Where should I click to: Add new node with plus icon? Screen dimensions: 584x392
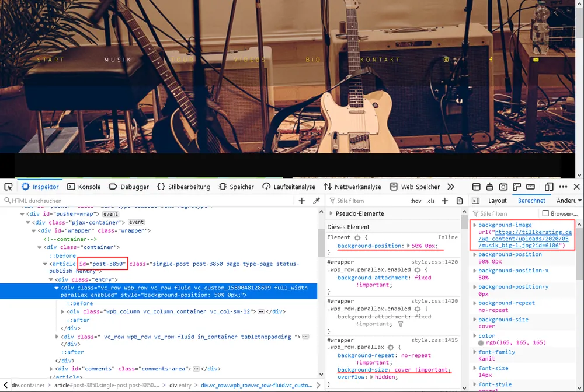[x=302, y=201]
